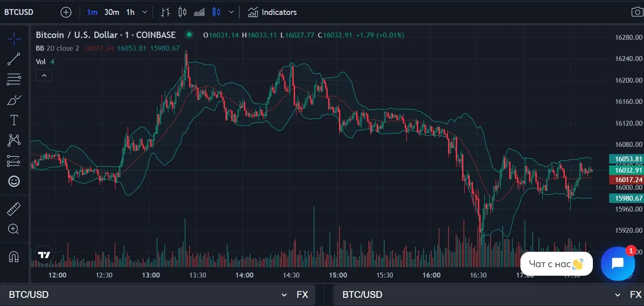Choose the Brush drawing tool
This screenshot has height=306, width=644.
pos(14,100)
